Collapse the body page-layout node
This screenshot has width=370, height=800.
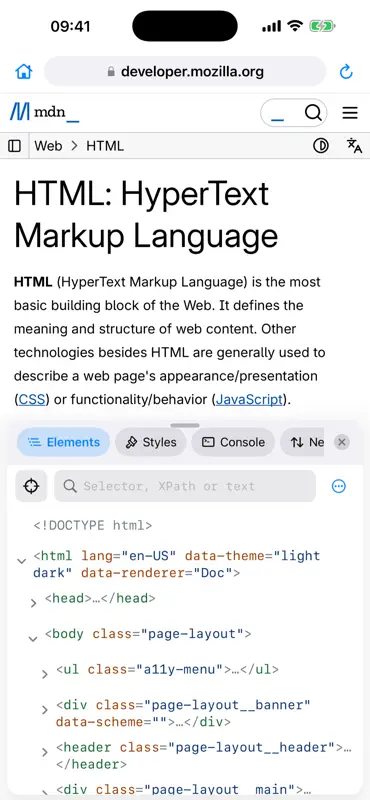coord(33,639)
